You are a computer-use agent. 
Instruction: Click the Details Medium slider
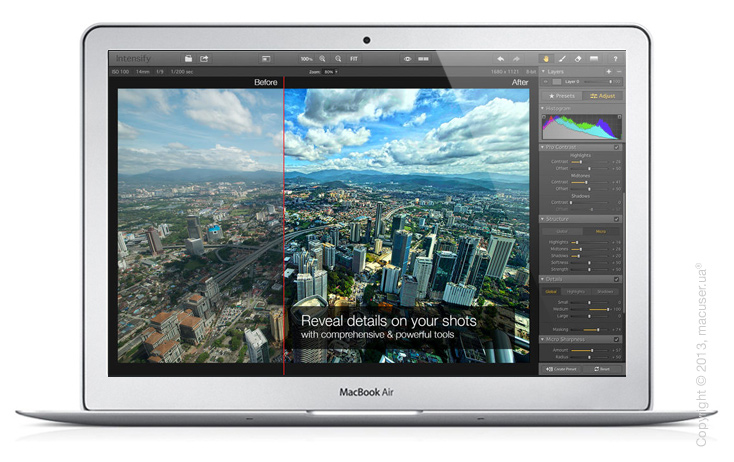pyautogui.click(x=590, y=309)
